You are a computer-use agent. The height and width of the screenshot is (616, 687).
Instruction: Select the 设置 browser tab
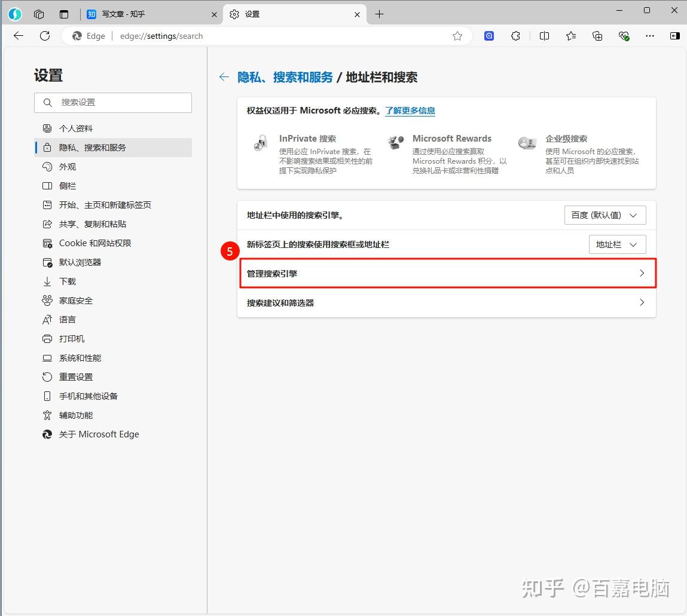(294, 14)
